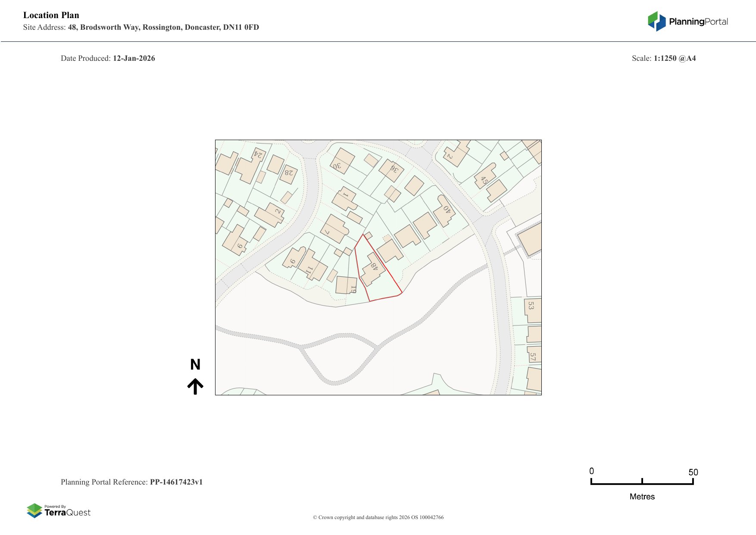This screenshot has width=756, height=535.
Task: Click reference PP-14617423v1
Action: pos(176,482)
